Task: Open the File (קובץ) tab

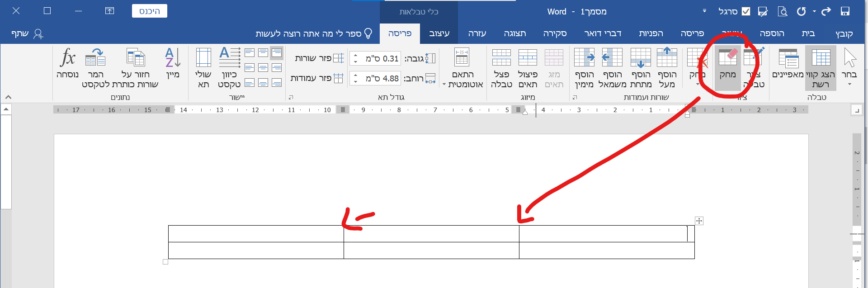Action: (x=844, y=33)
